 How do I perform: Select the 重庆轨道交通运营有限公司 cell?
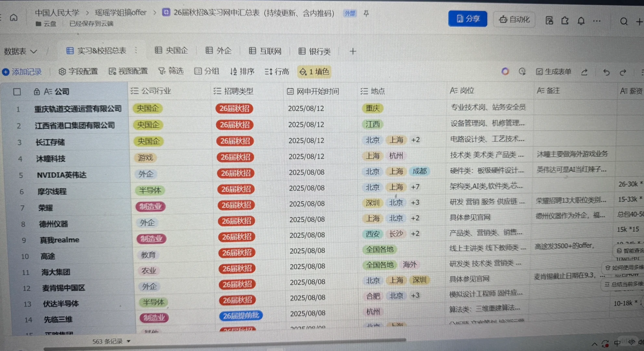coord(78,109)
